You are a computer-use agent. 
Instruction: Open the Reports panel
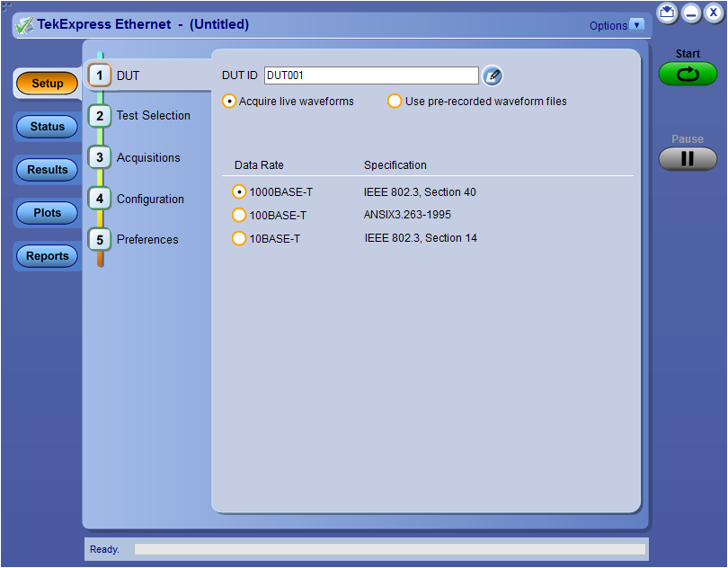coord(46,255)
